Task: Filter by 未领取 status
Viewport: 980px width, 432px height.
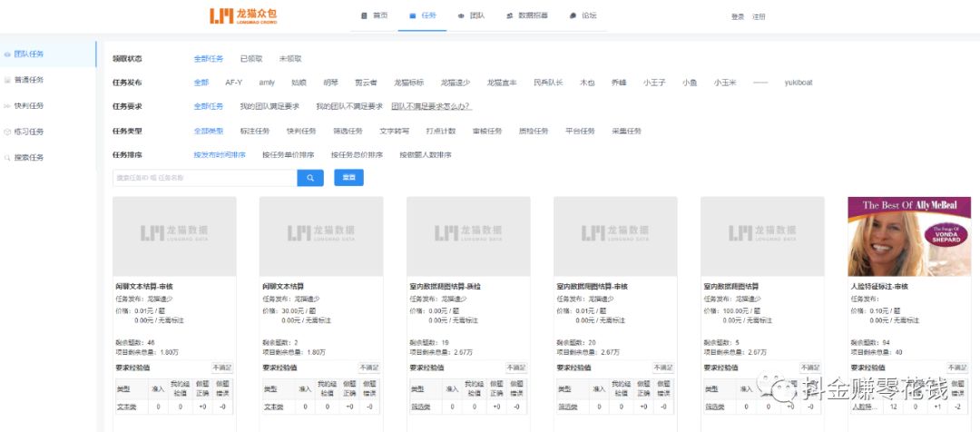Action: [290, 59]
